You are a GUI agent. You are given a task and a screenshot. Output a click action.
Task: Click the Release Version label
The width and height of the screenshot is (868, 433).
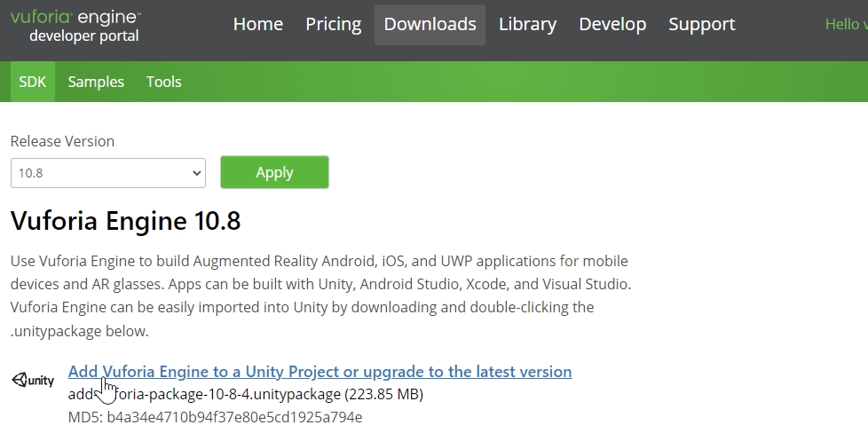[62, 141]
